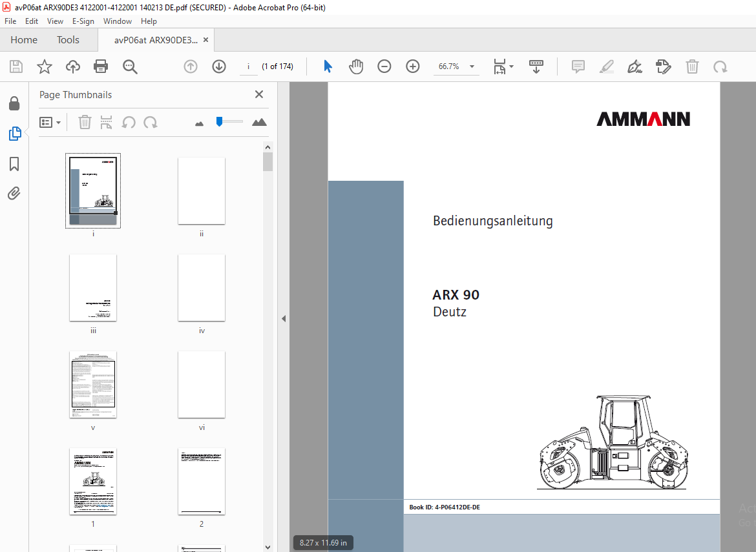The height and width of the screenshot is (552, 756).
Task: Open the fill and sign tool
Action: tap(635, 66)
